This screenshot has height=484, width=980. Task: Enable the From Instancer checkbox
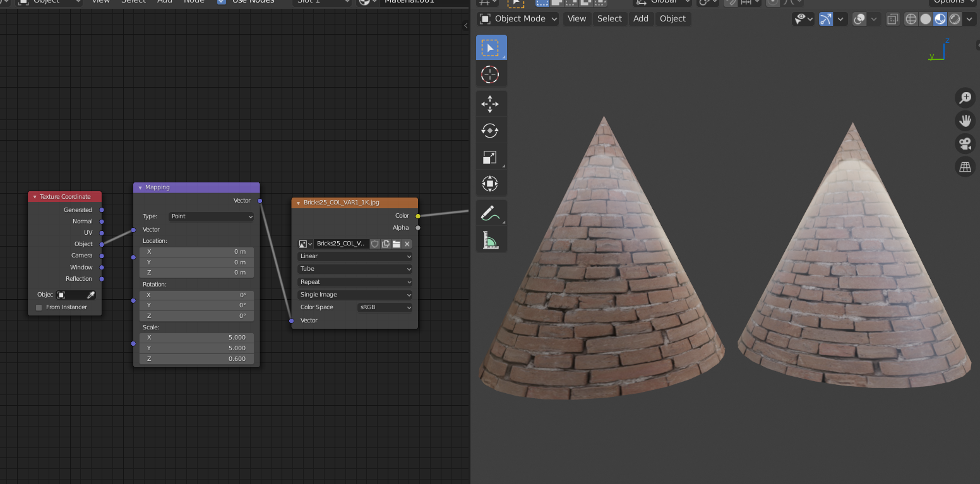(x=39, y=307)
